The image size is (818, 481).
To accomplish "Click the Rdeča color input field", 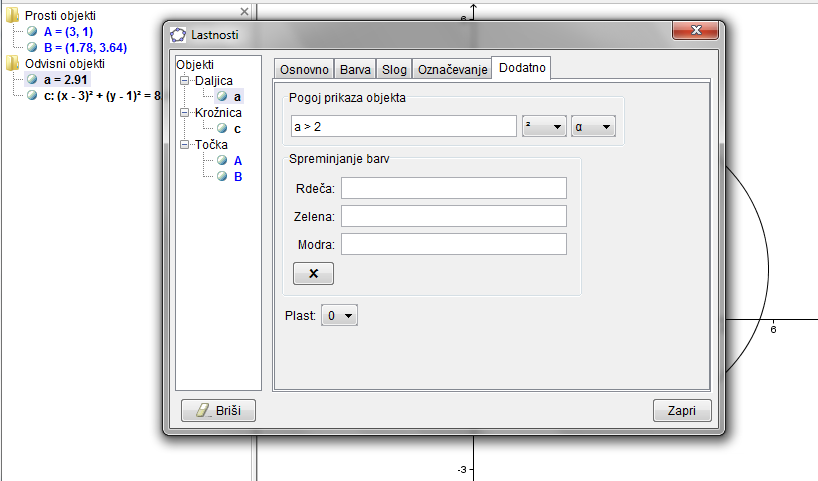I will (x=453, y=188).
